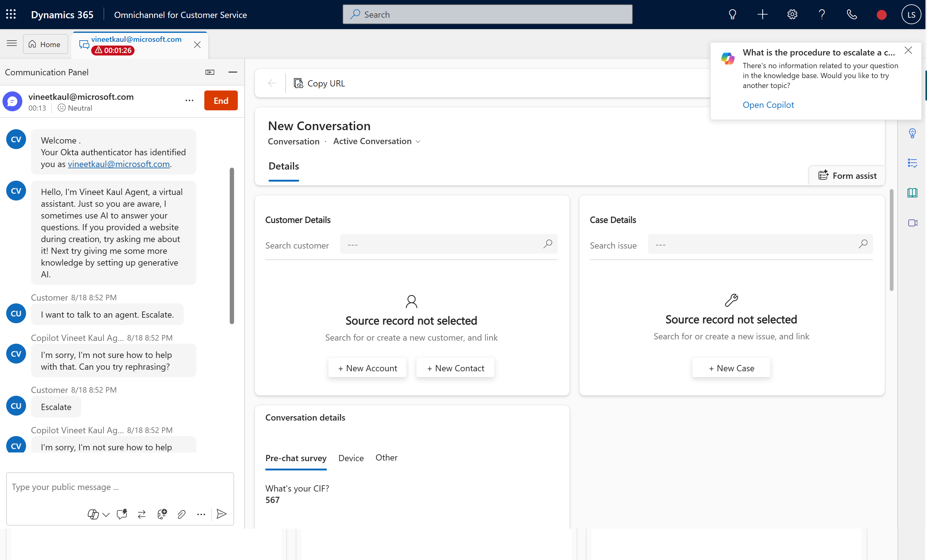Send the message with the send arrow
Image resolution: width=927 pixels, height=560 pixels.
(222, 514)
